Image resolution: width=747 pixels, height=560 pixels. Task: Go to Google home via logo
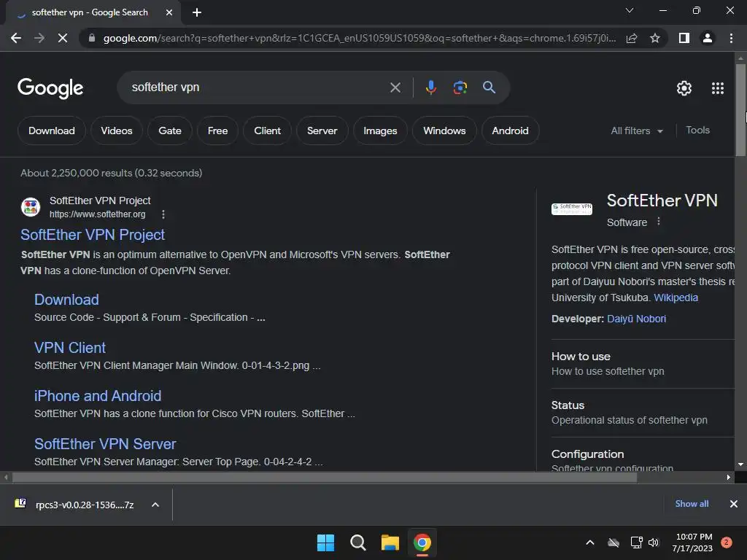(50, 88)
